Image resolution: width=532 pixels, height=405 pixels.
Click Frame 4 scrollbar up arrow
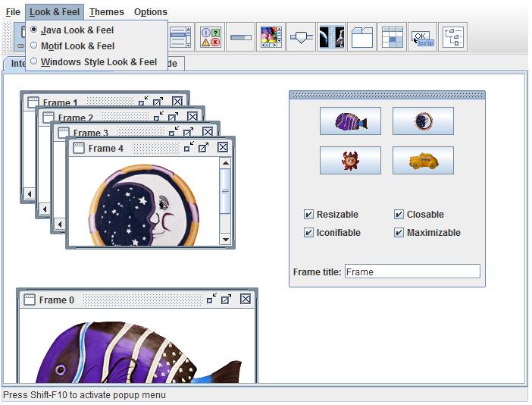pyautogui.click(x=225, y=163)
